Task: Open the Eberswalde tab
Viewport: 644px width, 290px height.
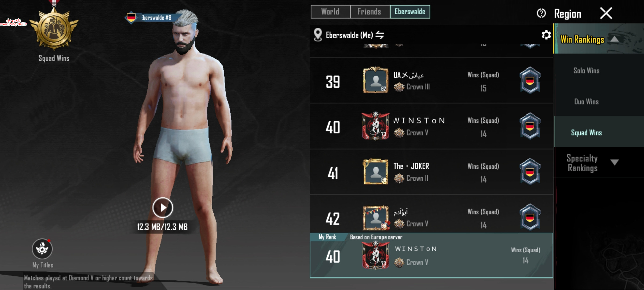Action: (x=410, y=12)
